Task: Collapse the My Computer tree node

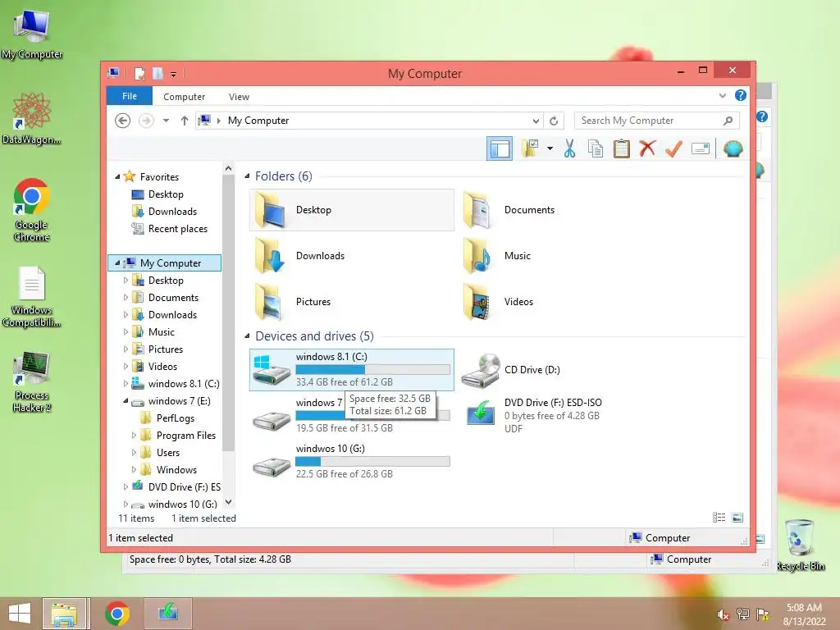Action: (117, 263)
